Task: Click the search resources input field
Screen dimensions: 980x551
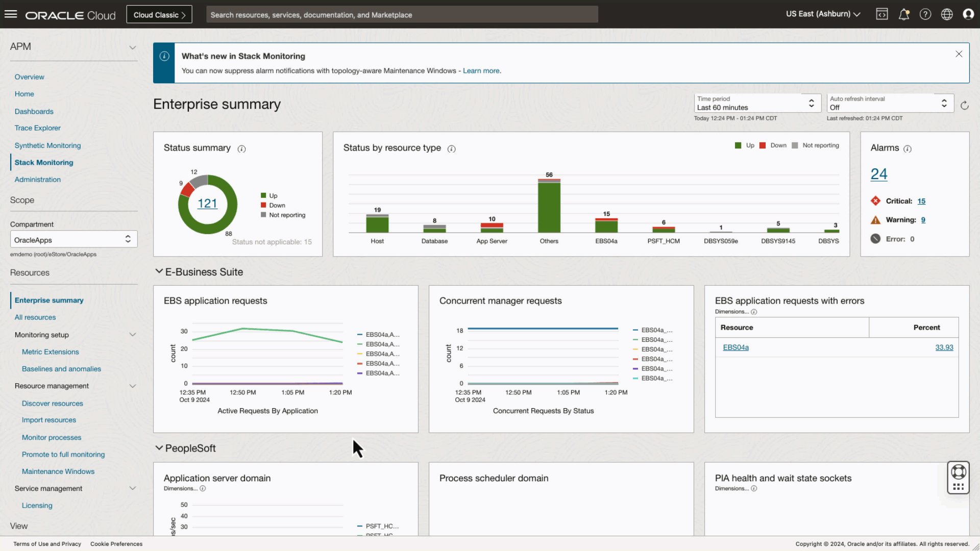Action: pos(402,15)
